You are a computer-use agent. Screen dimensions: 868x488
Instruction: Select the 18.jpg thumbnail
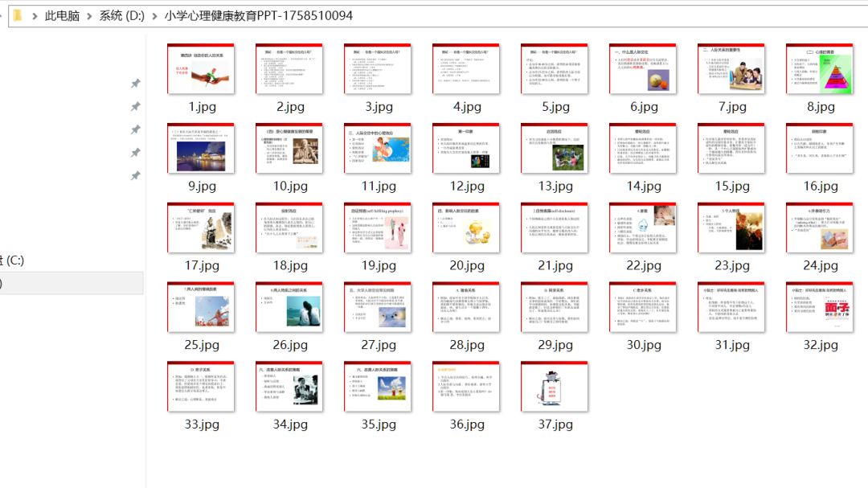pos(289,228)
